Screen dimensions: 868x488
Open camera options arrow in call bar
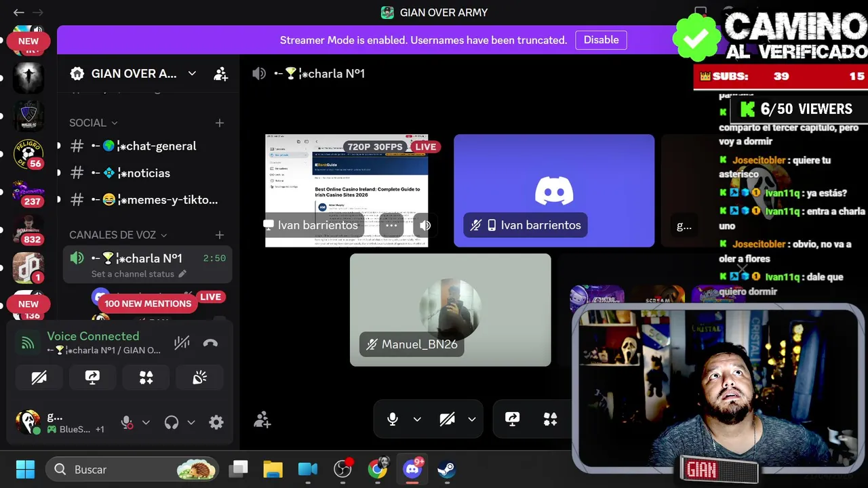click(x=472, y=419)
